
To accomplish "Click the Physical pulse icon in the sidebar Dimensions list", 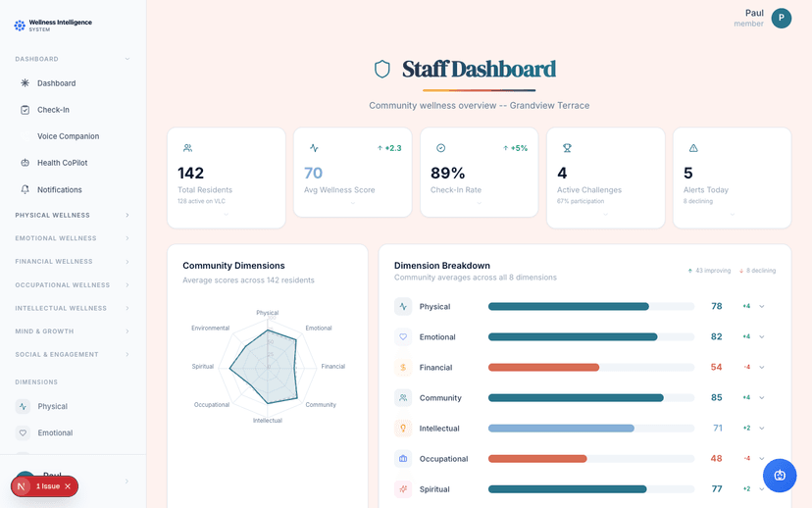I will 23,407.
